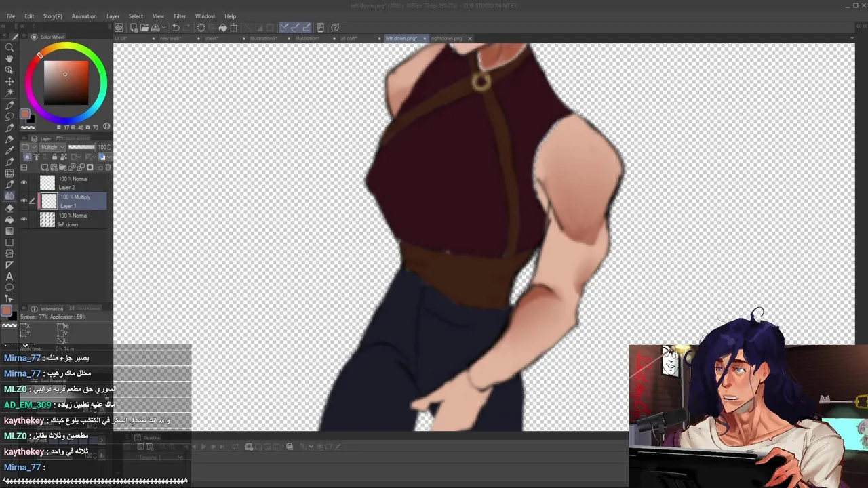Open layer color dropdown arrow
This screenshot has height=488, width=868.
pos(109,157)
